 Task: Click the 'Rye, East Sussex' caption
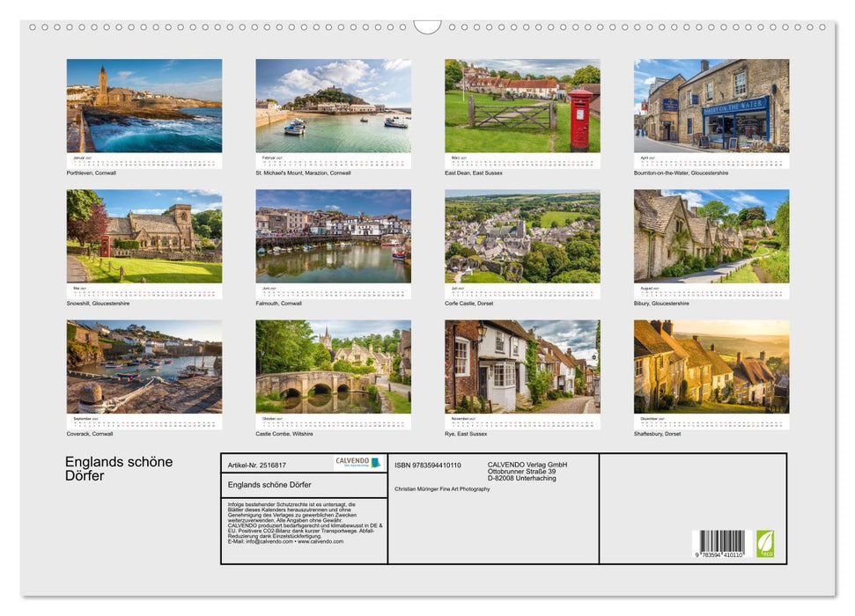pyautogui.click(x=466, y=434)
